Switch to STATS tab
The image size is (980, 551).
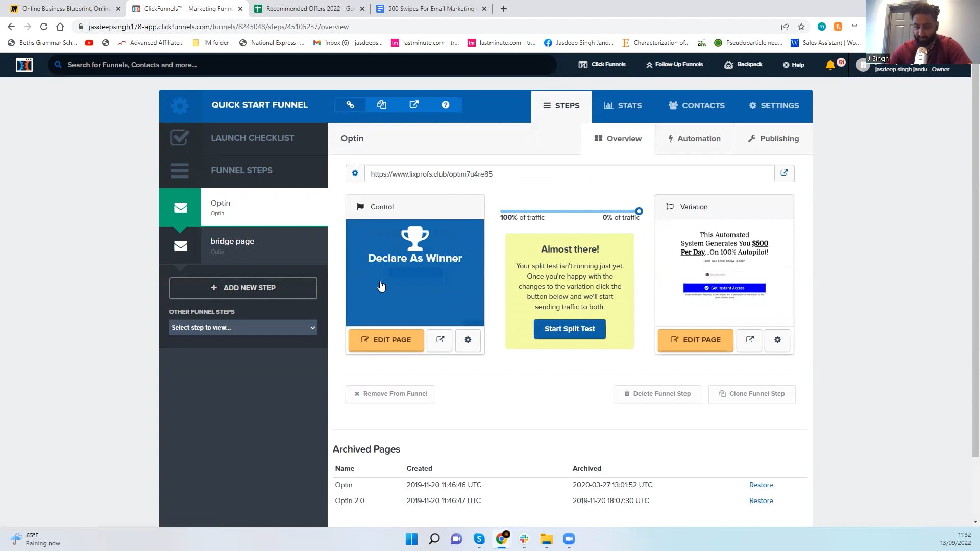[623, 106]
